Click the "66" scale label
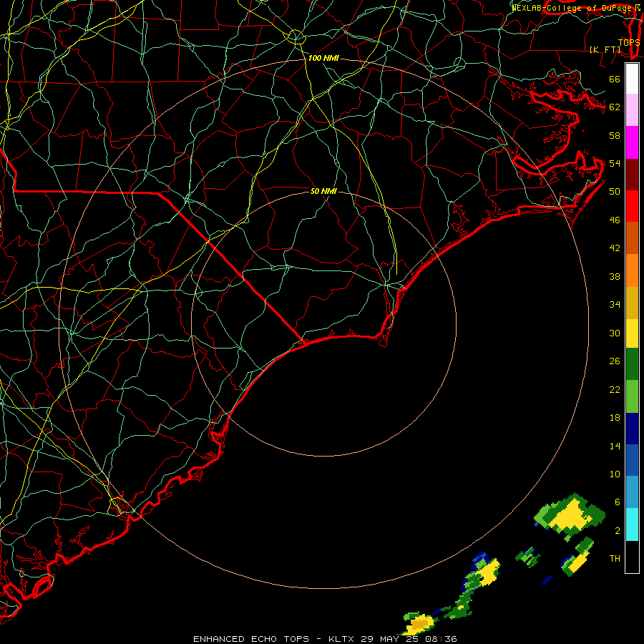The image size is (644, 644). 615,79
